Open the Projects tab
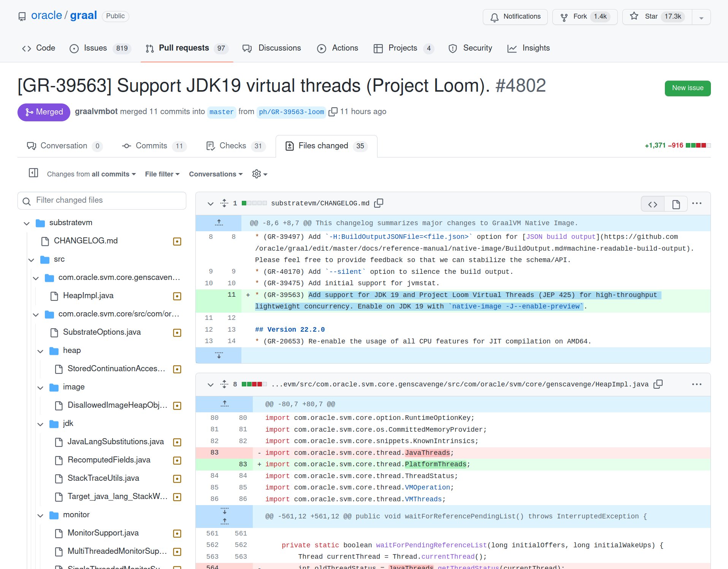 (404, 48)
